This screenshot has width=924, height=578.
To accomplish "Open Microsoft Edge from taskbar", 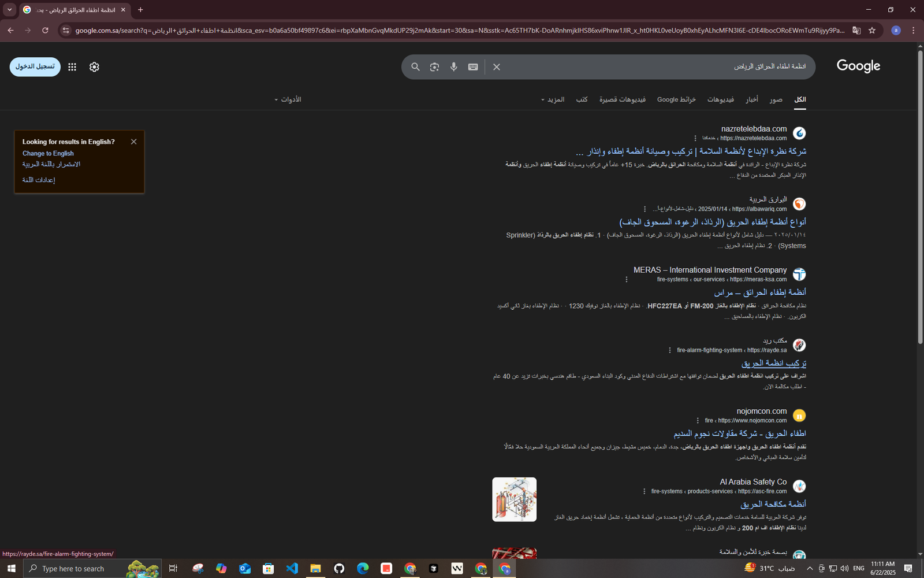I will 363,569.
